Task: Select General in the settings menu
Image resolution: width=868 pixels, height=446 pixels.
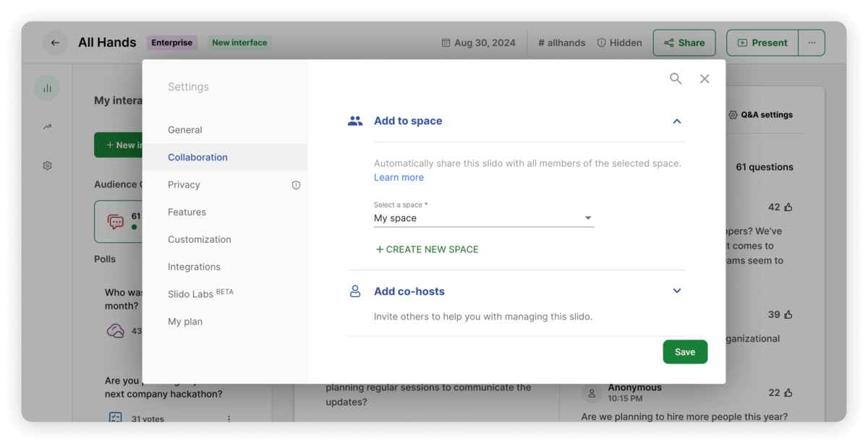Action: tap(185, 130)
